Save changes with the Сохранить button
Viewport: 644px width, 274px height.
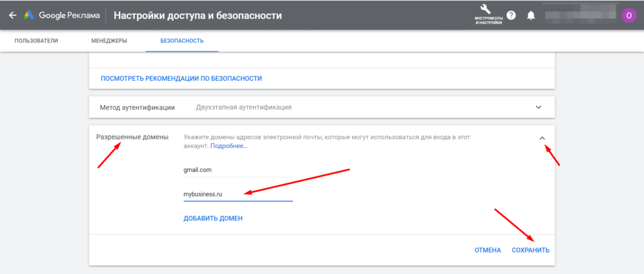tap(530, 250)
